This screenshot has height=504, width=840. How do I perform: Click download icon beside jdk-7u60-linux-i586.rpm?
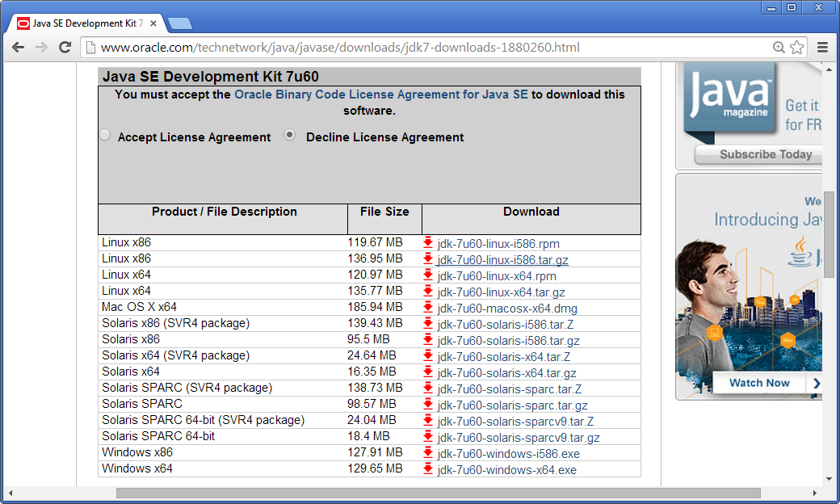[x=428, y=243]
